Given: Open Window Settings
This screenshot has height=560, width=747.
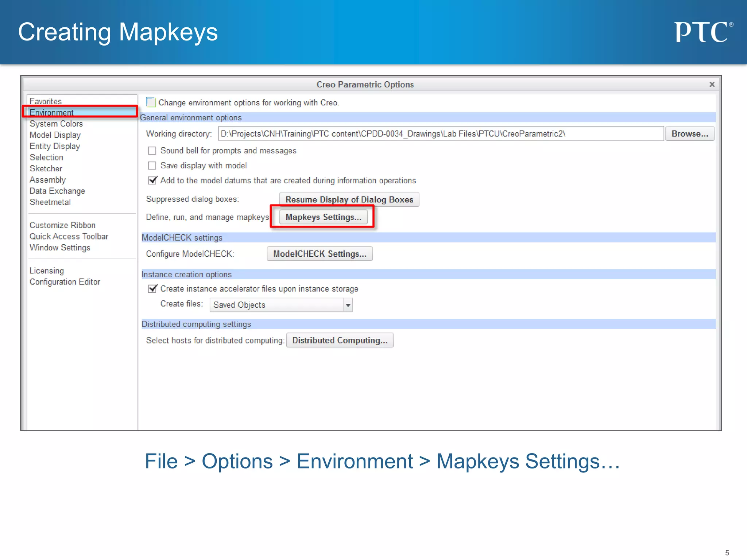Looking at the screenshot, I should pyautogui.click(x=60, y=248).
